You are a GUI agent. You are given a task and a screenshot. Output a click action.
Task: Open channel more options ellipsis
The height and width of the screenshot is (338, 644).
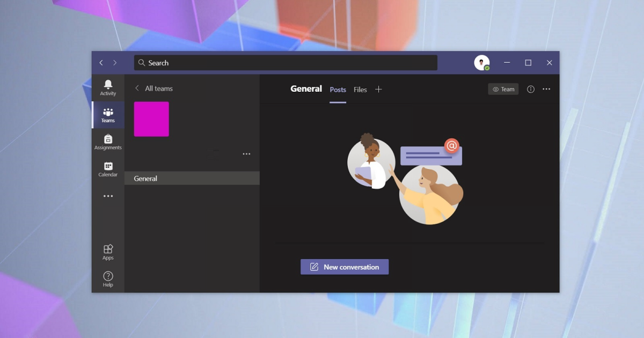[x=546, y=90]
